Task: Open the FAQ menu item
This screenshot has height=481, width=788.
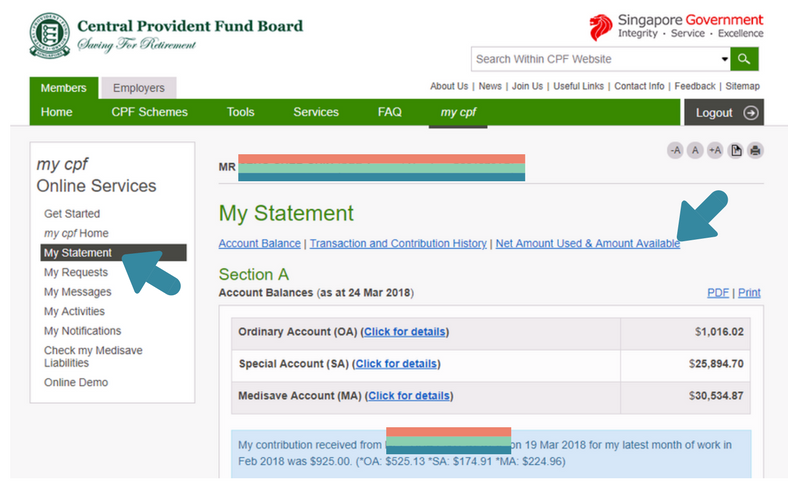Action: click(389, 112)
